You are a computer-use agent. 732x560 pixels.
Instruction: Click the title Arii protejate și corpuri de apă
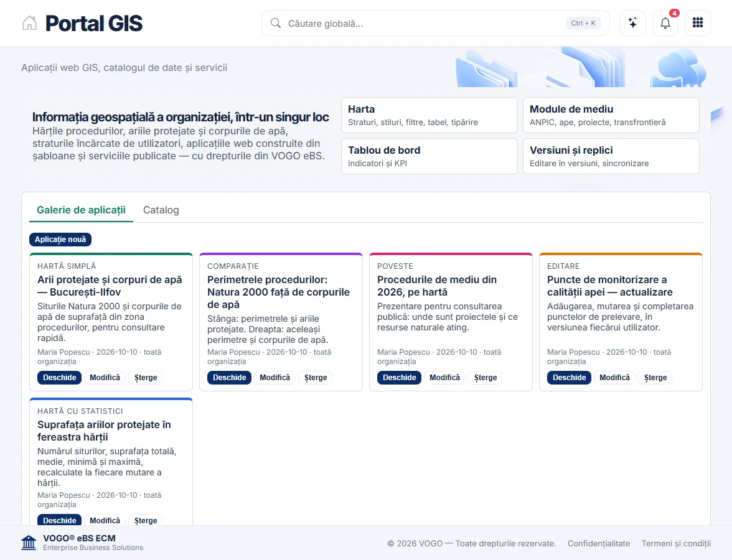(x=110, y=286)
